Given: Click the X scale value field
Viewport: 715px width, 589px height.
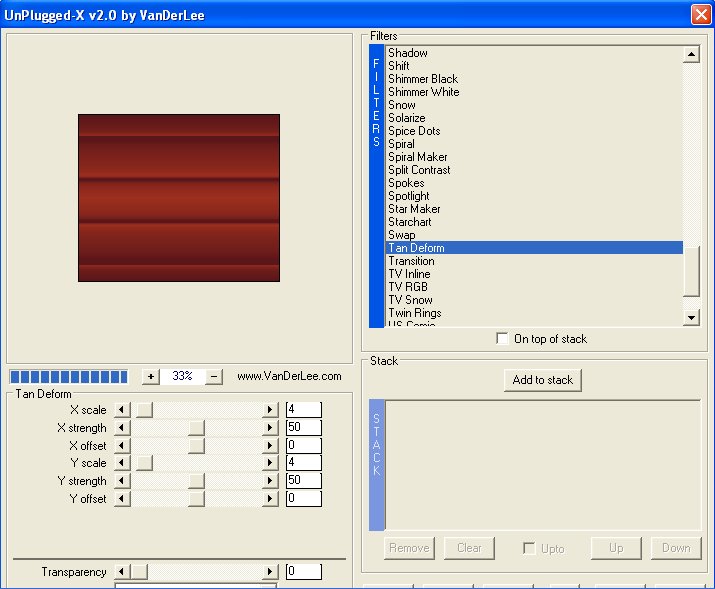Looking at the screenshot, I should 304,409.
